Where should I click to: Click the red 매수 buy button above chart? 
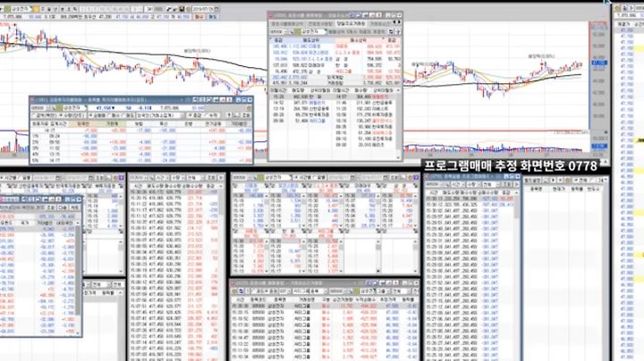pos(199,17)
